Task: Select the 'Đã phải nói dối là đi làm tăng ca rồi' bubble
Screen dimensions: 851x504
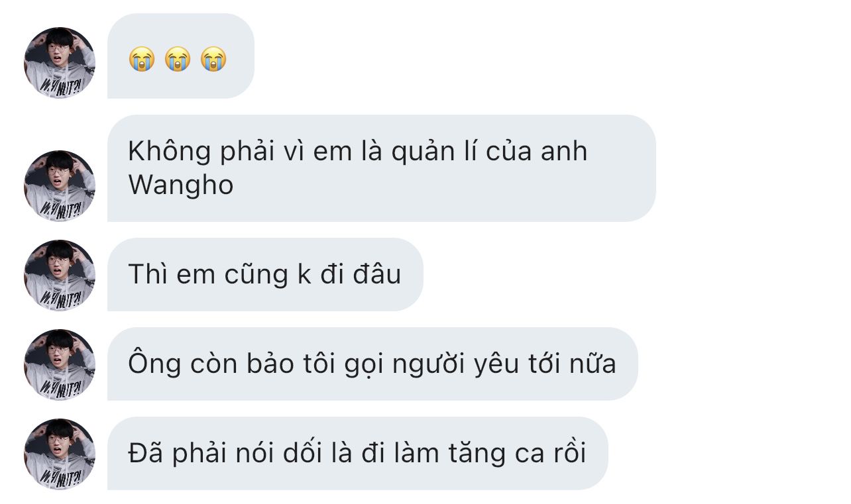Action: coord(358,453)
